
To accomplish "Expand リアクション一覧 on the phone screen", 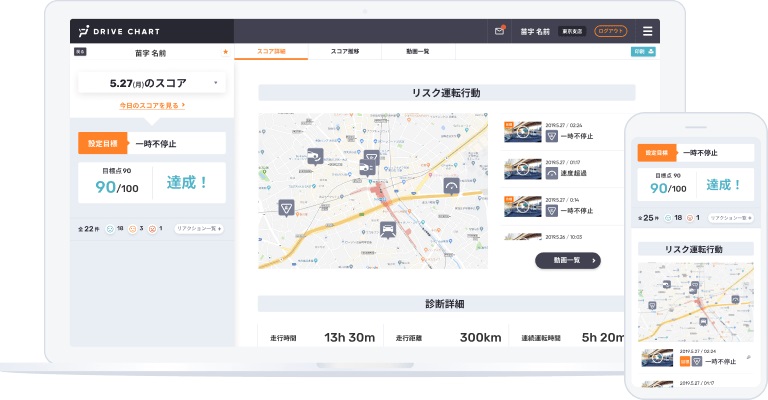I will pyautogui.click(x=731, y=218).
